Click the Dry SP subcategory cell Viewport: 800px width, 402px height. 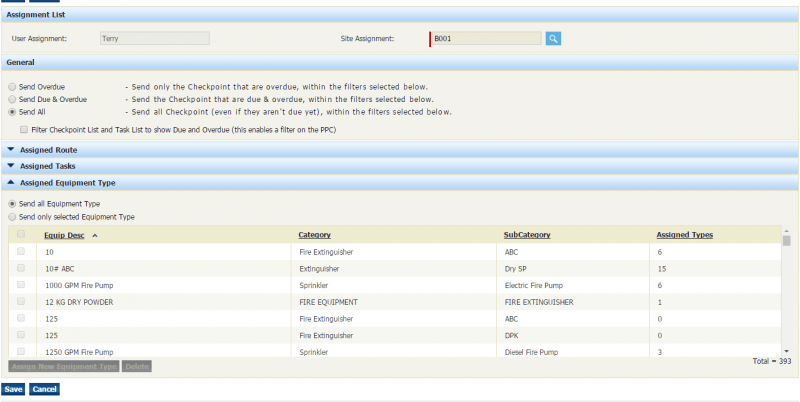(x=515, y=268)
